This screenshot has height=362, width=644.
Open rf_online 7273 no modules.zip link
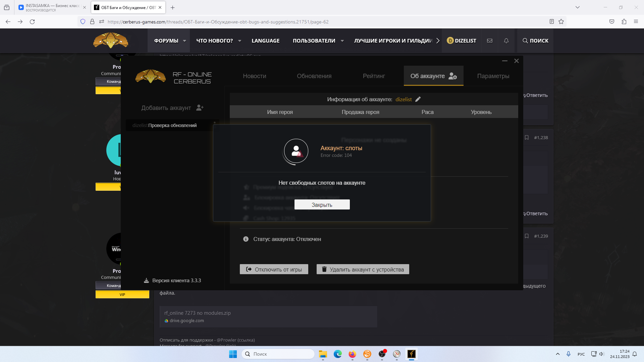[198, 313]
